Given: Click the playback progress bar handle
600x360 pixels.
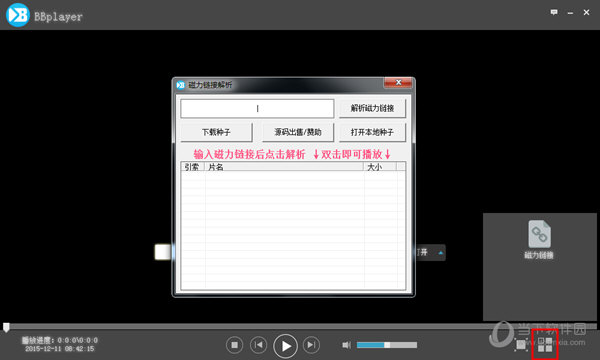Looking at the screenshot, I should (6, 327).
